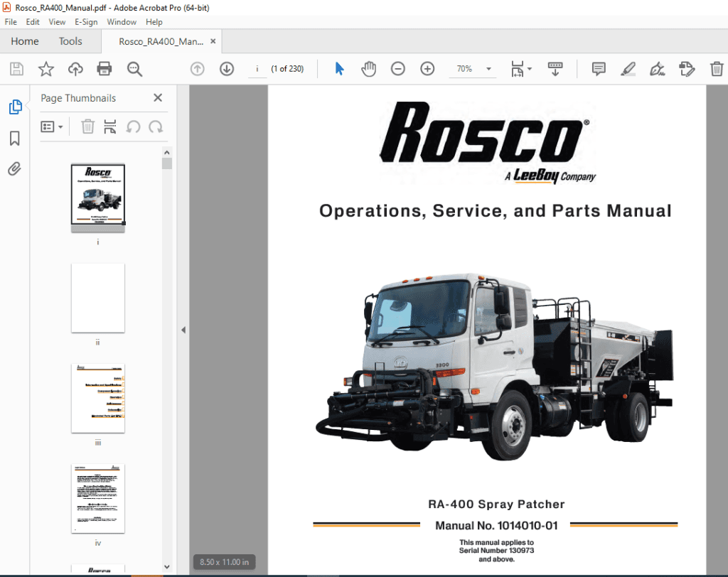Click thumbnails scrollbar down arrow

point(167,567)
